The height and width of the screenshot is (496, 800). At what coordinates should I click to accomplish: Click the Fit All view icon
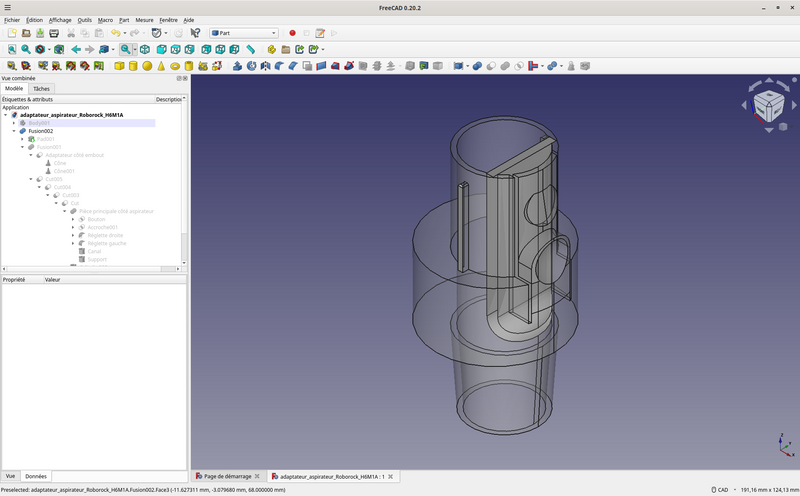point(12,49)
